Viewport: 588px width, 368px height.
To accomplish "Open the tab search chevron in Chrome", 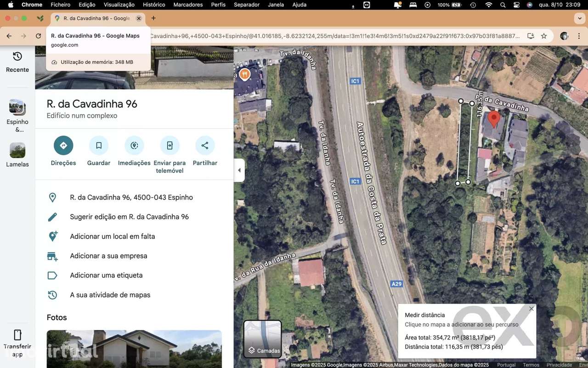I will [x=579, y=18].
